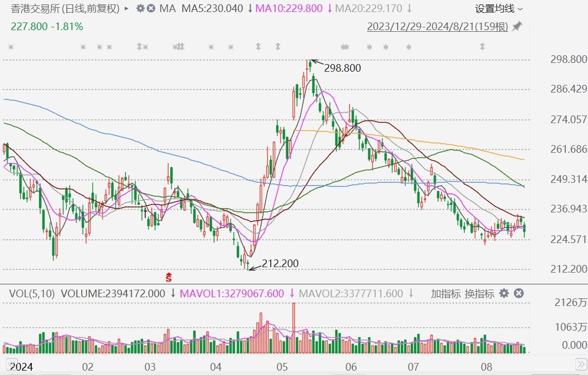Click the pin icon near the date range
This screenshot has width=588, height=375.
point(516,26)
